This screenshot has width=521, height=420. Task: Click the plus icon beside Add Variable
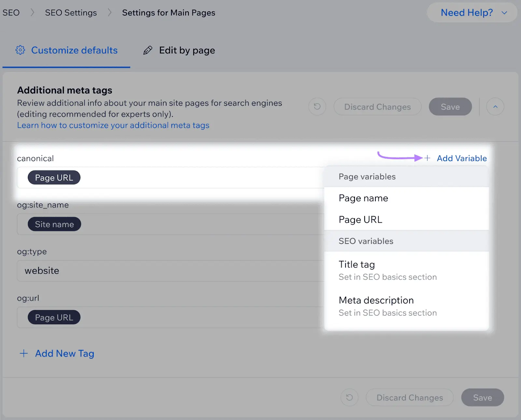[x=428, y=158]
